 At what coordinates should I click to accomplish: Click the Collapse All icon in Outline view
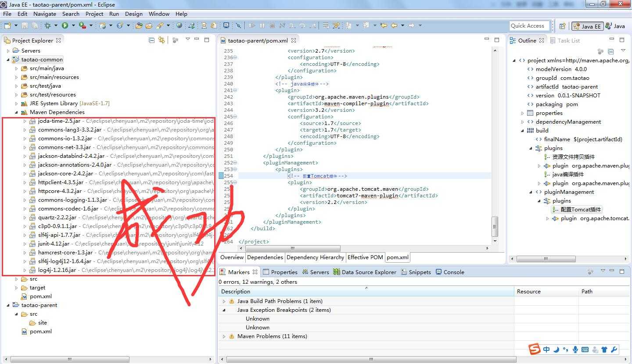(x=610, y=51)
